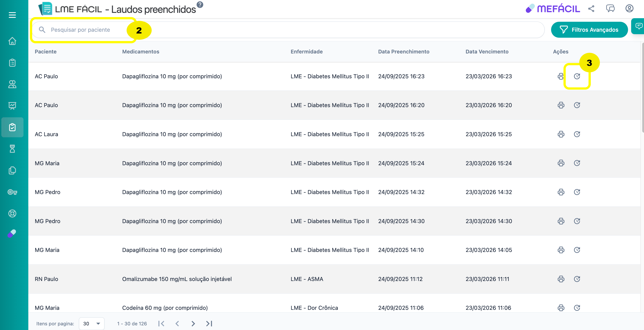
Task: Select the filled reports clipboard-check sidebar item
Action: coord(12,127)
